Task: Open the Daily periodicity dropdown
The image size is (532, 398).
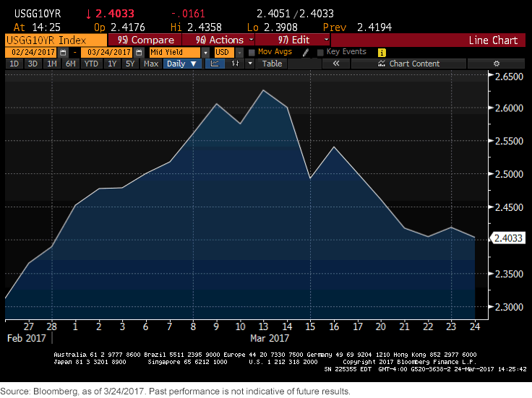Action: (182, 64)
